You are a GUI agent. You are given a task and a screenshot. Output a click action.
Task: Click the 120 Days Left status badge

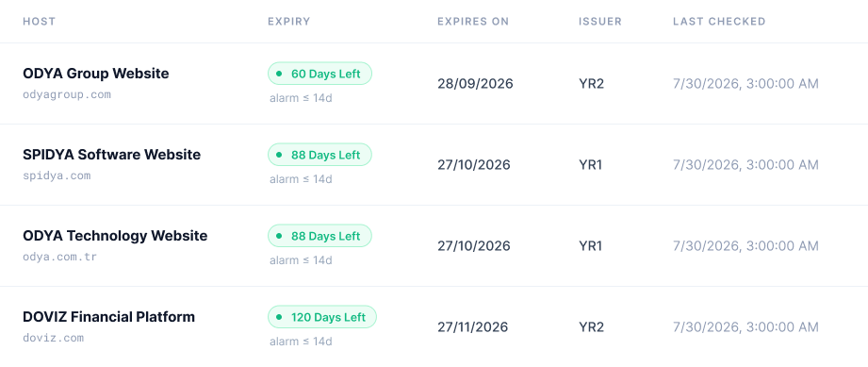point(322,317)
